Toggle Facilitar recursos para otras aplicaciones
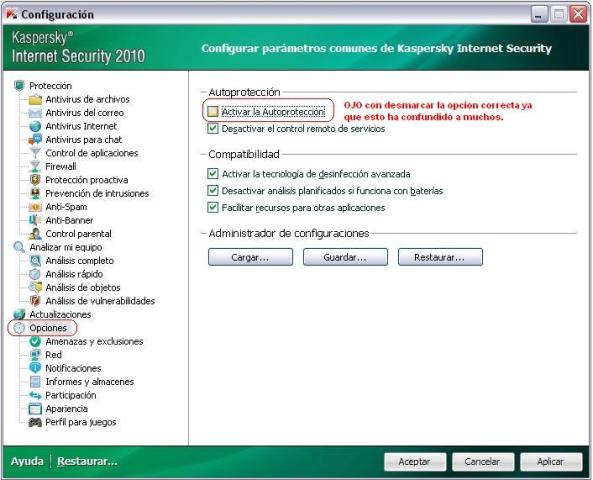Image resolution: width=593 pixels, height=480 pixels. pos(213,207)
